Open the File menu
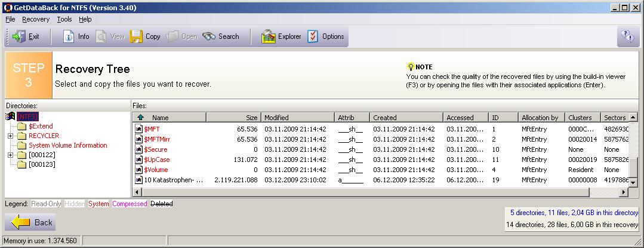 point(10,19)
